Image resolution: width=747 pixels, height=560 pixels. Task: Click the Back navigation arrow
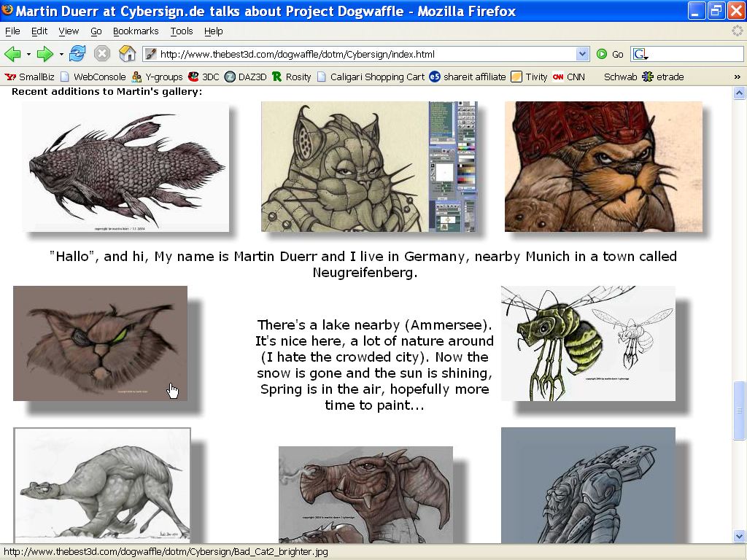tap(12, 54)
